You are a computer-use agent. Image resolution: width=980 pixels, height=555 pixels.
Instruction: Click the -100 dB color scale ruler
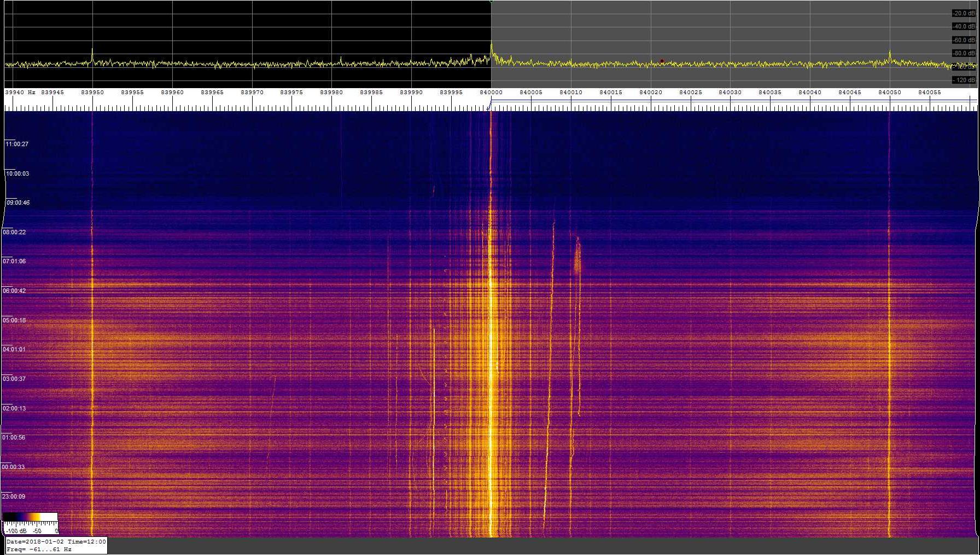coord(31,528)
